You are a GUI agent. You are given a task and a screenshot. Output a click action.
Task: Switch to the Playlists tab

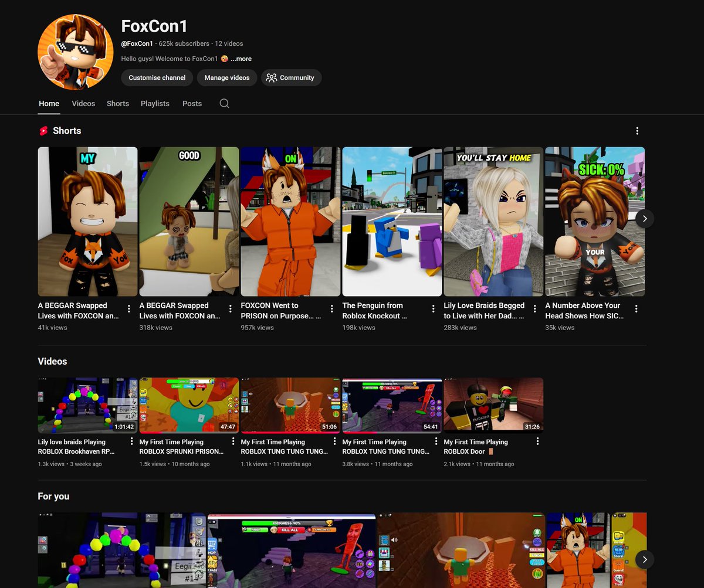pyautogui.click(x=155, y=103)
